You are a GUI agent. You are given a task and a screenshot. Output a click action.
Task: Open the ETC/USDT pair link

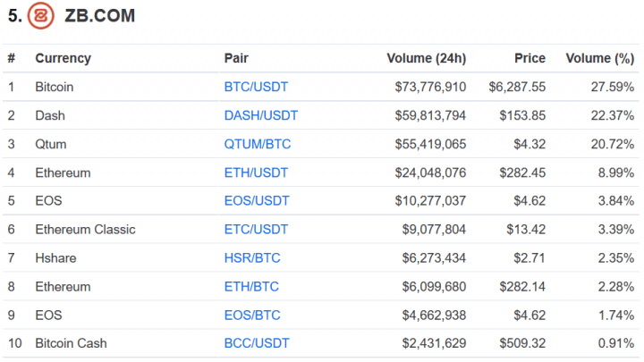click(x=256, y=230)
